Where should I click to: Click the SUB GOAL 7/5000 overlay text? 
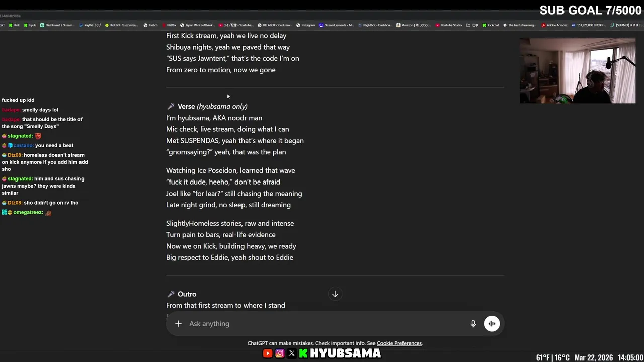pos(591,10)
